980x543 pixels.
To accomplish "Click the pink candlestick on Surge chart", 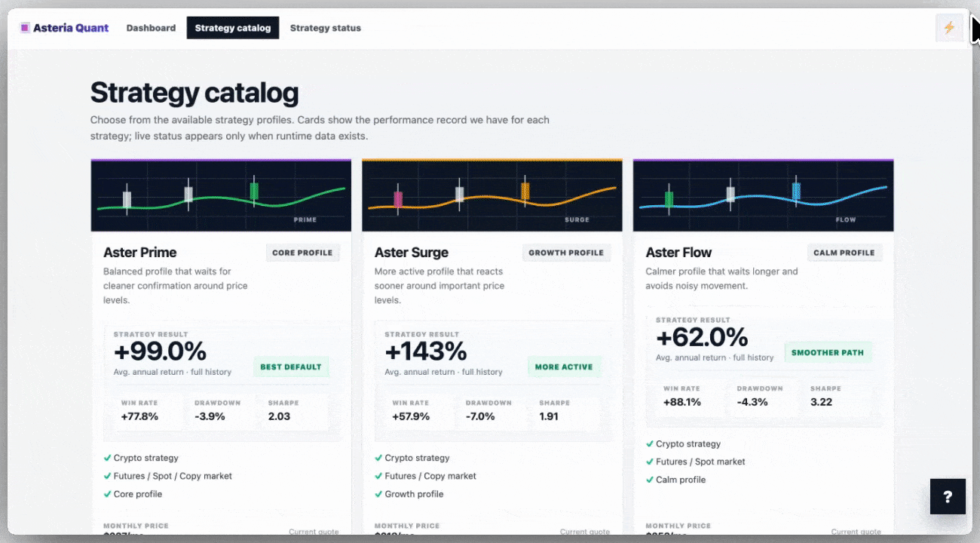I will 398,199.
